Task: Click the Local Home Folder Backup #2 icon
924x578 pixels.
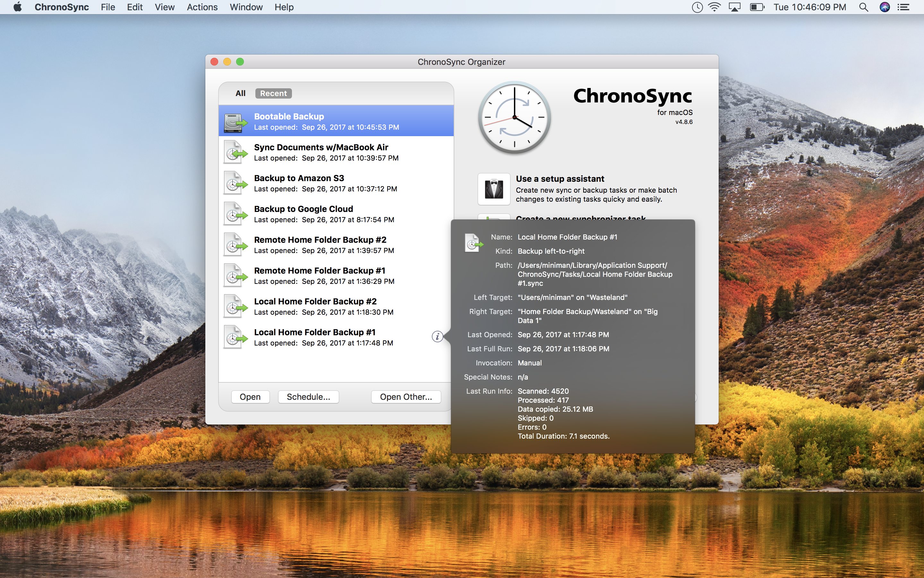Action: point(235,307)
